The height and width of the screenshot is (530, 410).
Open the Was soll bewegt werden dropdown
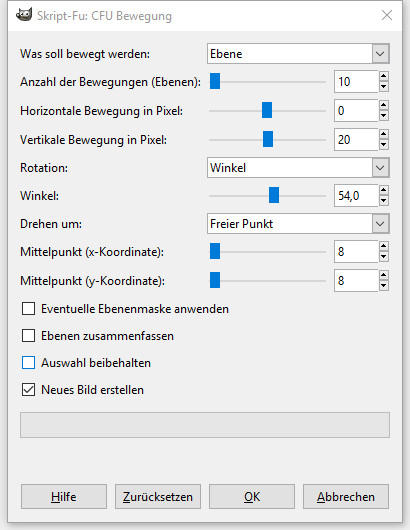point(298,54)
